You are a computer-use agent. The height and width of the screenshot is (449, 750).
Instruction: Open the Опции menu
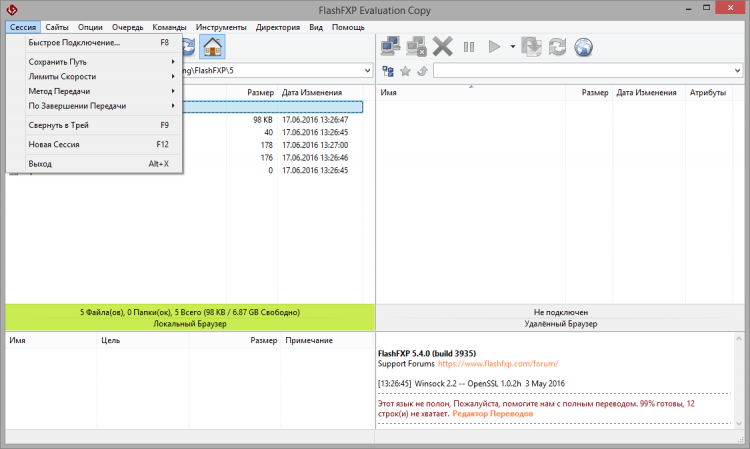pyautogui.click(x=90, y=27)
